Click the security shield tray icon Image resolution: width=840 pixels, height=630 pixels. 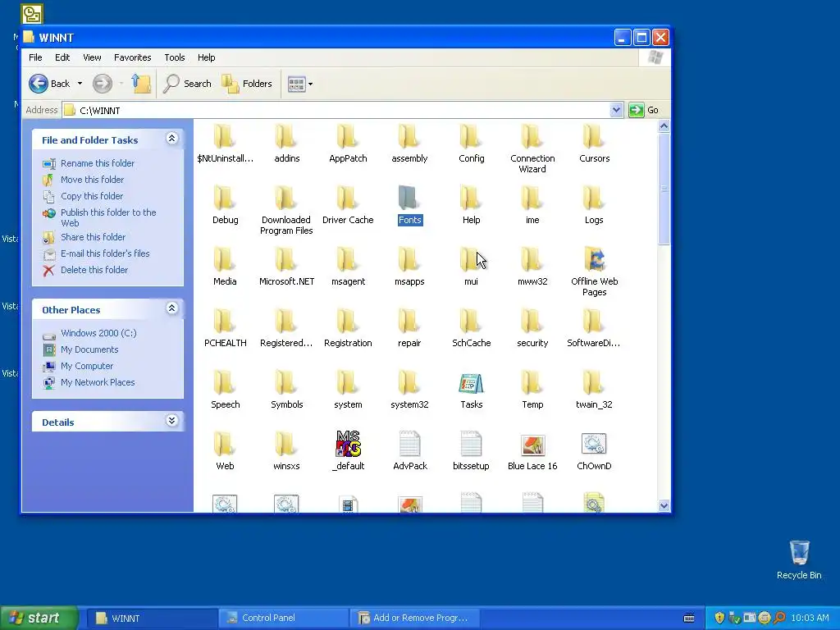(719, 618)
